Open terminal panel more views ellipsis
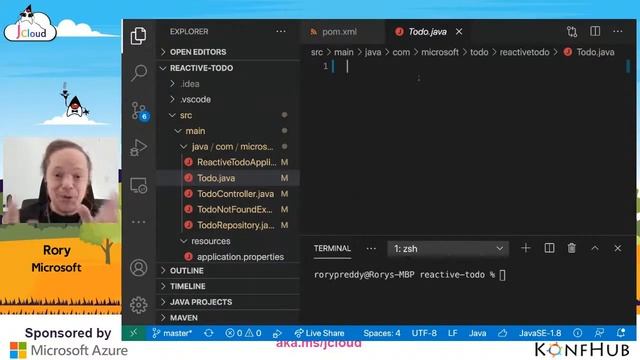The image size is (640, 360). (x=371, y=249)
